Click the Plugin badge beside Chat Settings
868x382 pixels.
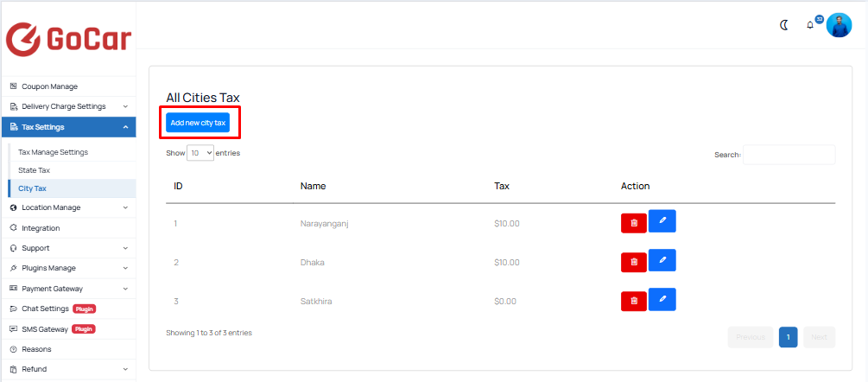pyautogui.click(x=84, y=309)
